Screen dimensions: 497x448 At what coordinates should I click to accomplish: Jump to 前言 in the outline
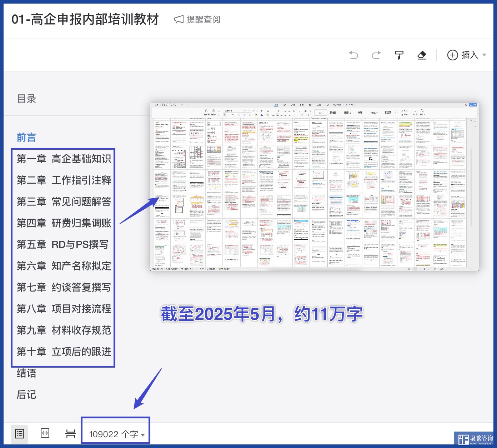[26, 138]
